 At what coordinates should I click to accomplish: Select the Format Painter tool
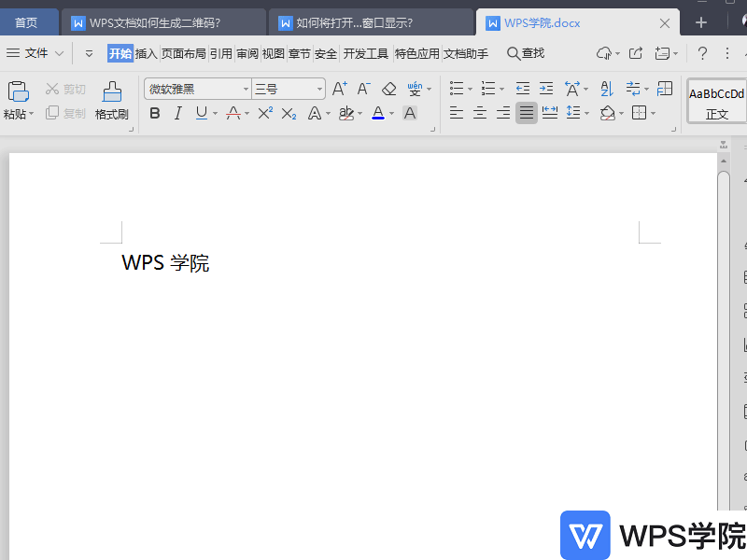(x=111, y=101)
